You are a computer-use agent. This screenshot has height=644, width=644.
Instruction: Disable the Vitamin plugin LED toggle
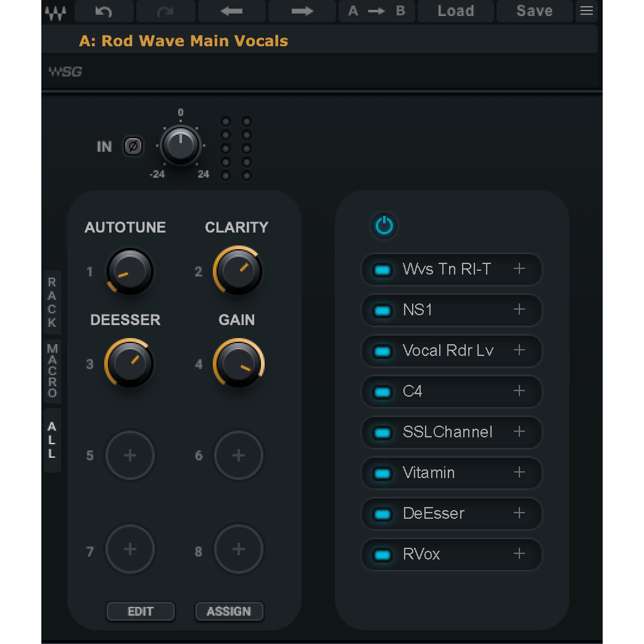click(383, 473)
